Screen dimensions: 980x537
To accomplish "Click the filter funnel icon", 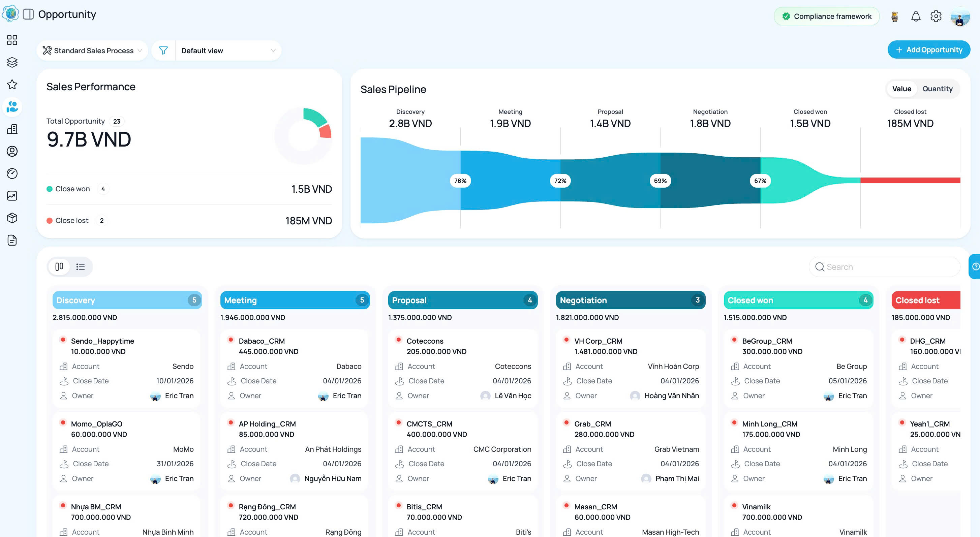I will (x=163, y=51).
